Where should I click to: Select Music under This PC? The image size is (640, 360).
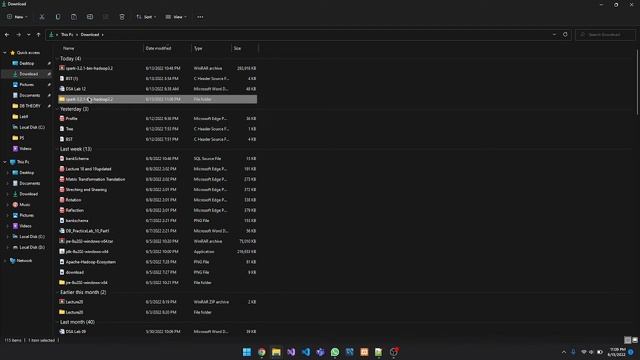pyautogui.click(x=26, y=204)
